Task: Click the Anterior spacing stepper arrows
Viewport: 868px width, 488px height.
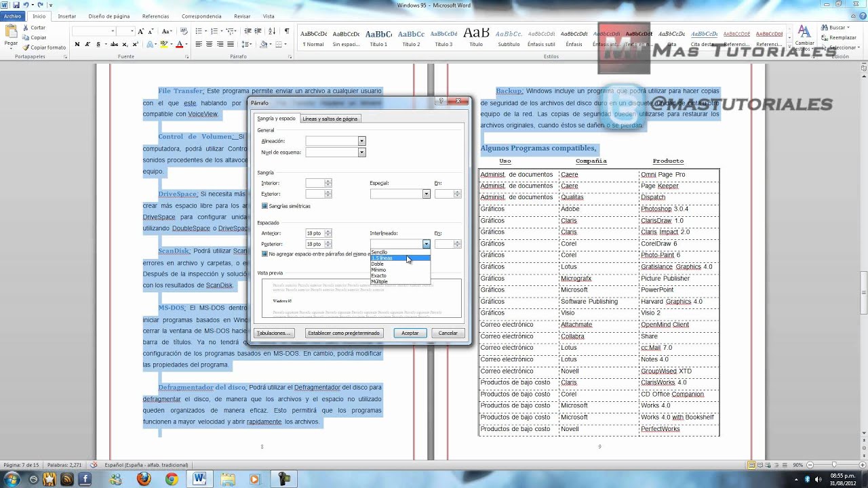Action: [x=328, y=233]
